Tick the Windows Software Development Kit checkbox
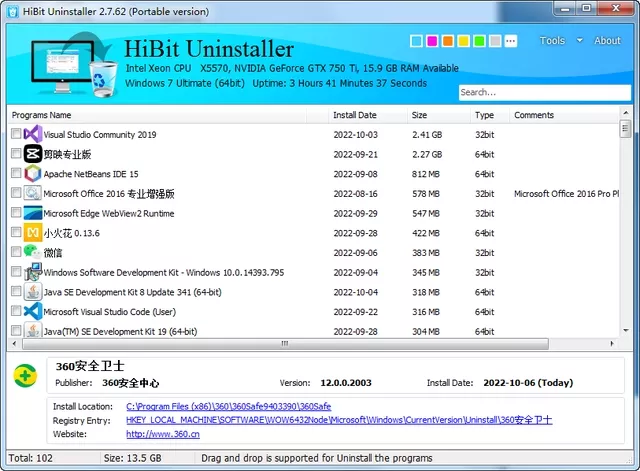 tap(16, 271)
